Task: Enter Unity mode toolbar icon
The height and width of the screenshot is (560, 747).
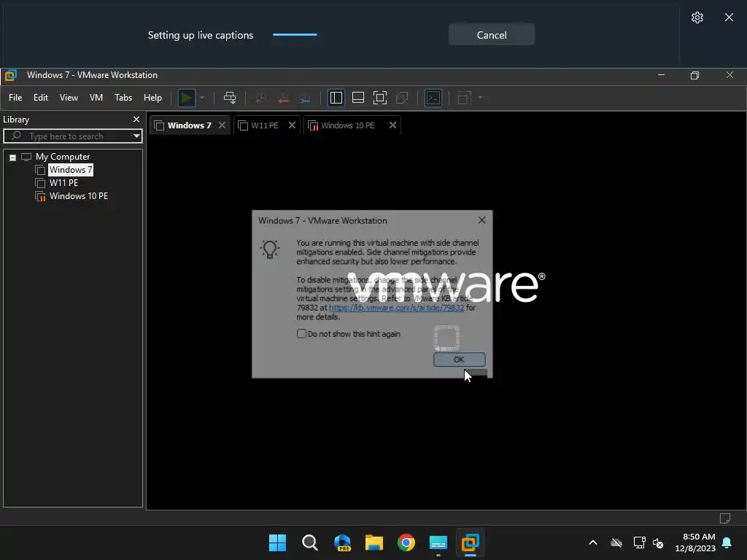Action: point(402,98)
